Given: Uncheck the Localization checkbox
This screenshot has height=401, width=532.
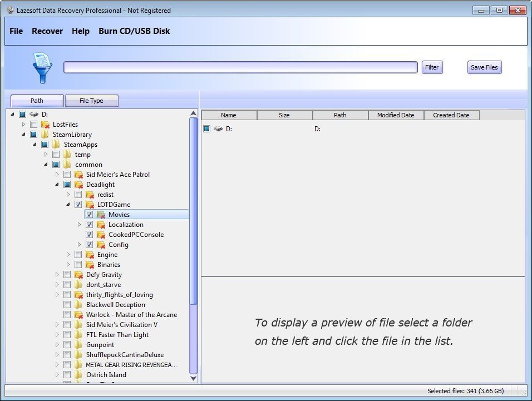Looking at the screenshot, I should pyautogui.click(x=90, y=224).
